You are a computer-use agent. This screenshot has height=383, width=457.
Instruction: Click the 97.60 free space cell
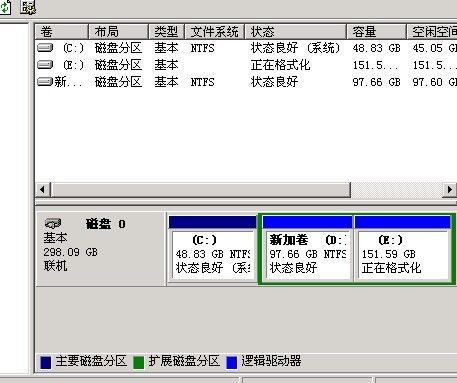click(434, 82)
